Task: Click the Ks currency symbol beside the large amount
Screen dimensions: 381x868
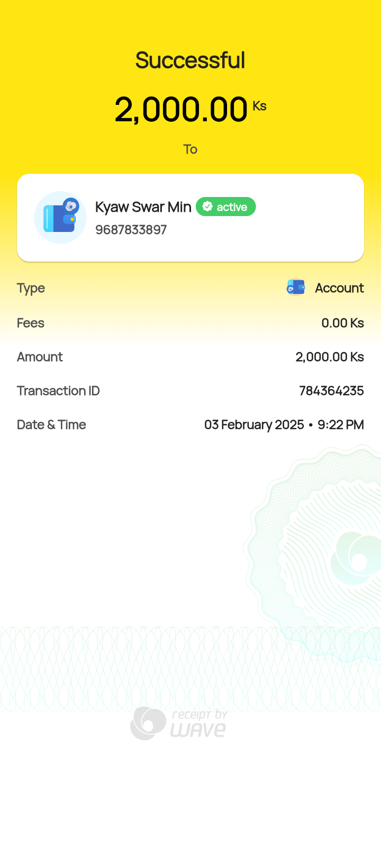Action: click(259, 106)
